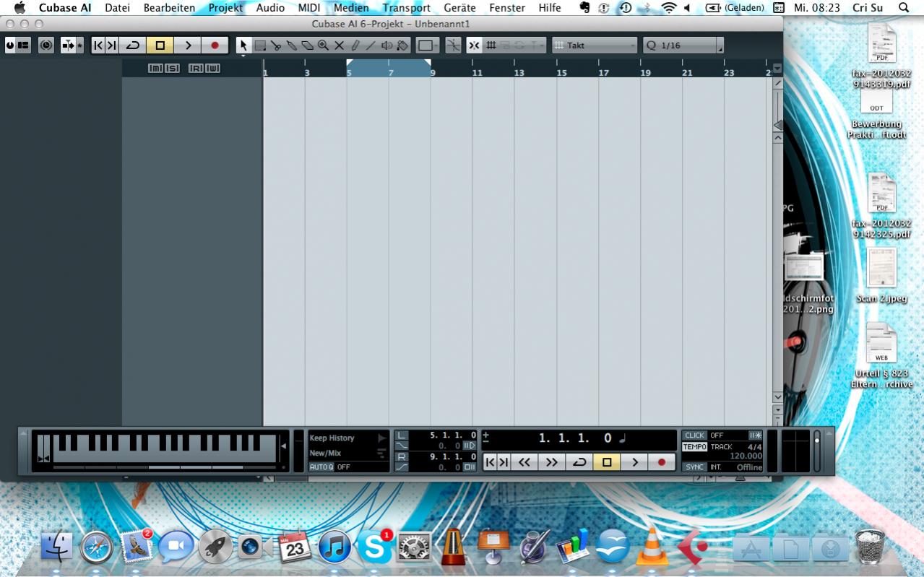Open Cubase from the Dock
Screen dimensions: 924x577
[692, 547]
